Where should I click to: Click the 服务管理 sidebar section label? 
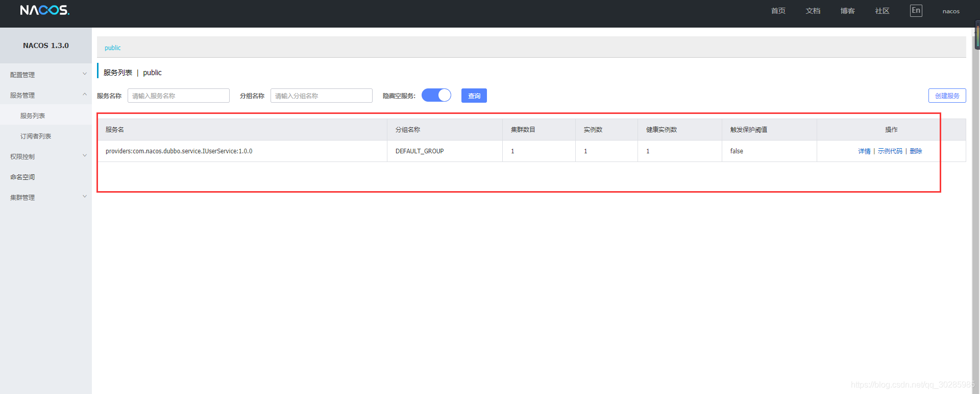[22, 95]
